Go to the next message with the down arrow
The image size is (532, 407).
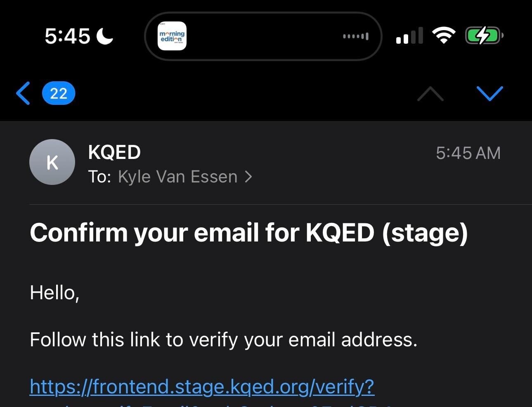[489, 94]
